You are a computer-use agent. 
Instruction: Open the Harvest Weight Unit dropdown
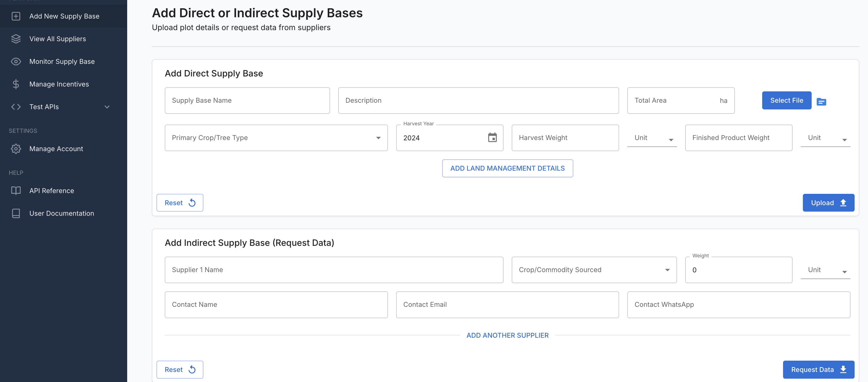tap(652, 138)
